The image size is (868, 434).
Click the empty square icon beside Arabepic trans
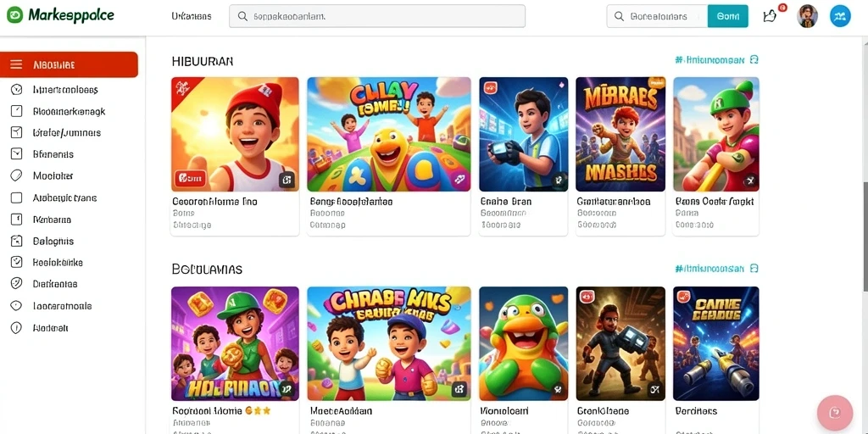(17, 198)
